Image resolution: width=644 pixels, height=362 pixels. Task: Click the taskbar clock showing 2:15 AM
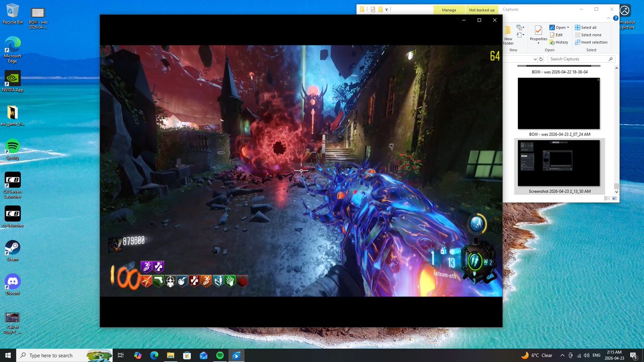click(615, 355)
